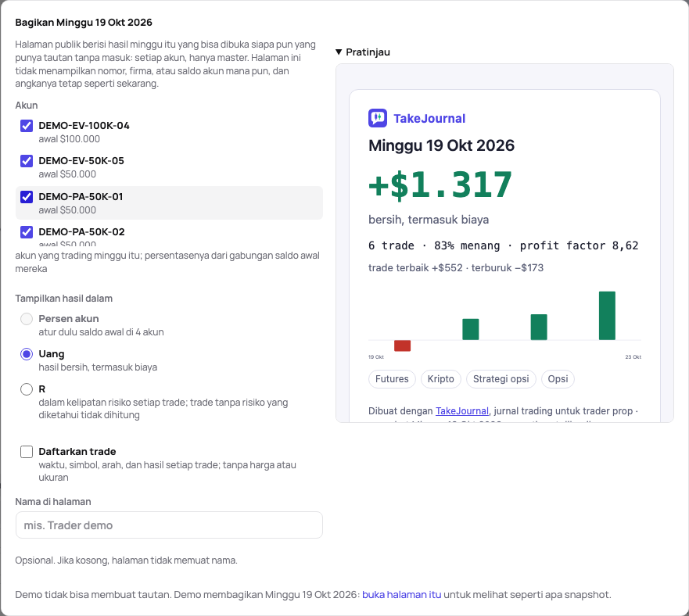689x616 pixels.
Task: Enable the Daftarkan trade checkbox
Action: pyautogui.click(x=27, y=452)
